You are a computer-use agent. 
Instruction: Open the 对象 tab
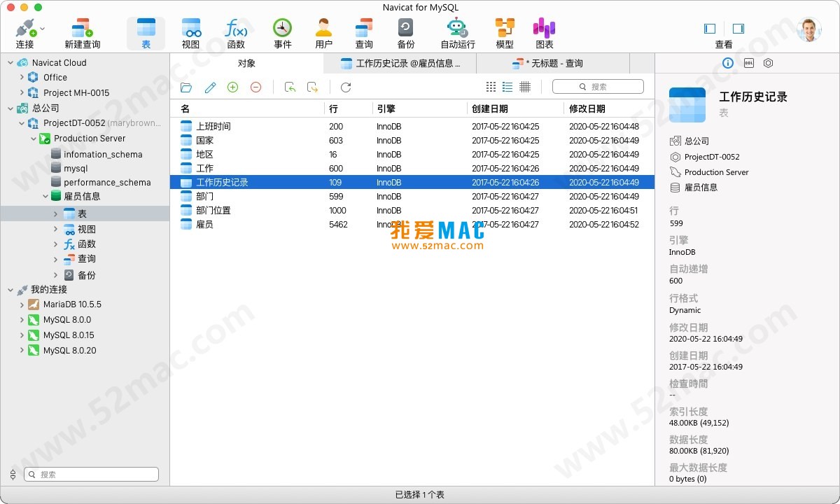246,63
